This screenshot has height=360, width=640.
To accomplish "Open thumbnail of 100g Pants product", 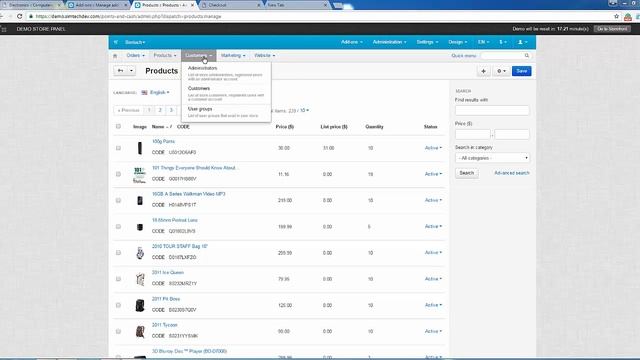I will click(x=140, y=148).
